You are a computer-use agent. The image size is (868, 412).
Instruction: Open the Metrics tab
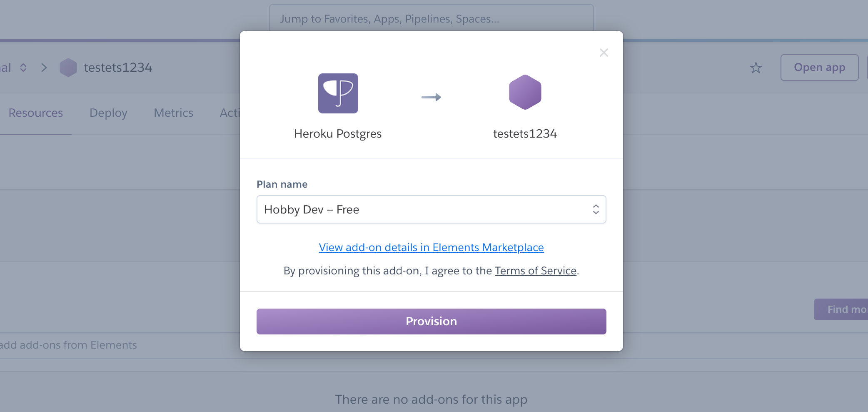tap(173, 113)
